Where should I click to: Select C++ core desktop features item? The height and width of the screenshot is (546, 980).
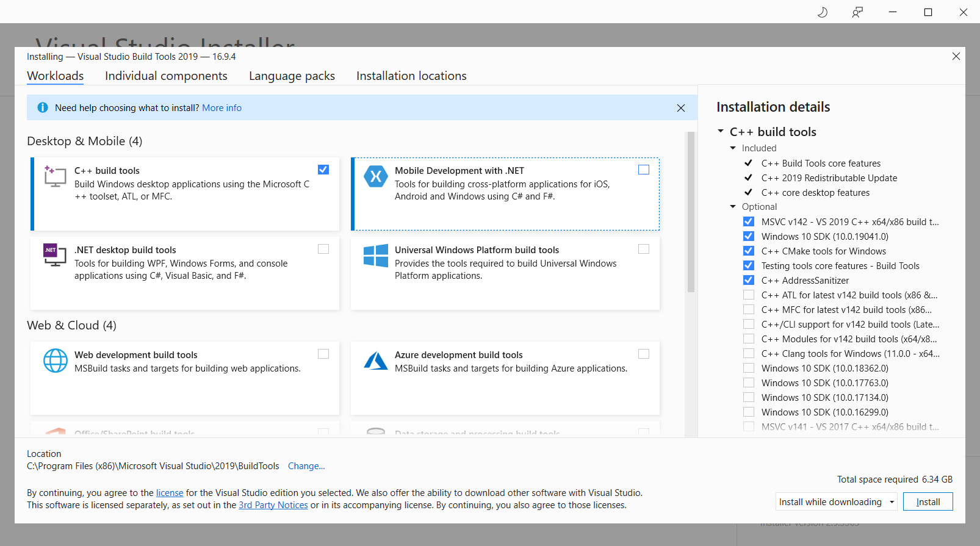[x=815, y=192]
